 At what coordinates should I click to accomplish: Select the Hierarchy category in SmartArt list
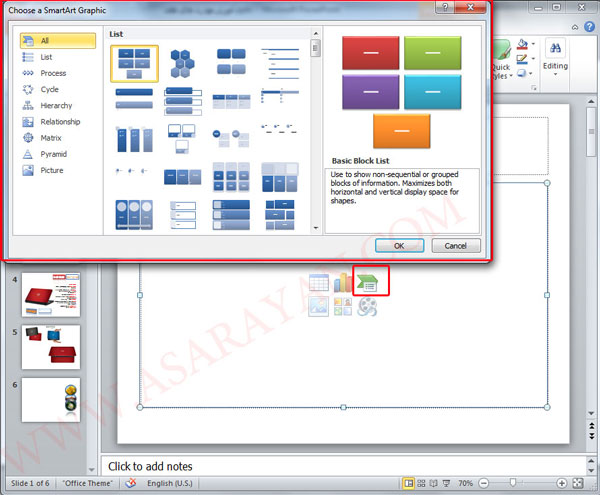(56, 105)
